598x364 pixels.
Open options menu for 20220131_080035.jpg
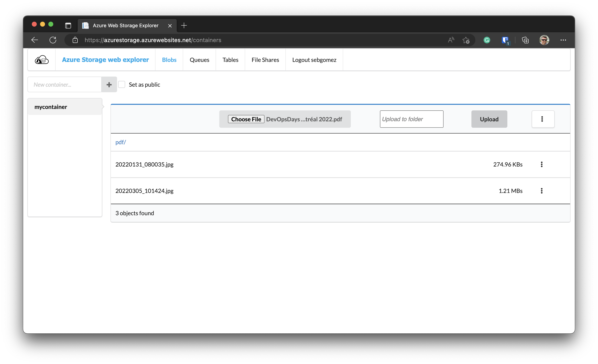point(541,164)
